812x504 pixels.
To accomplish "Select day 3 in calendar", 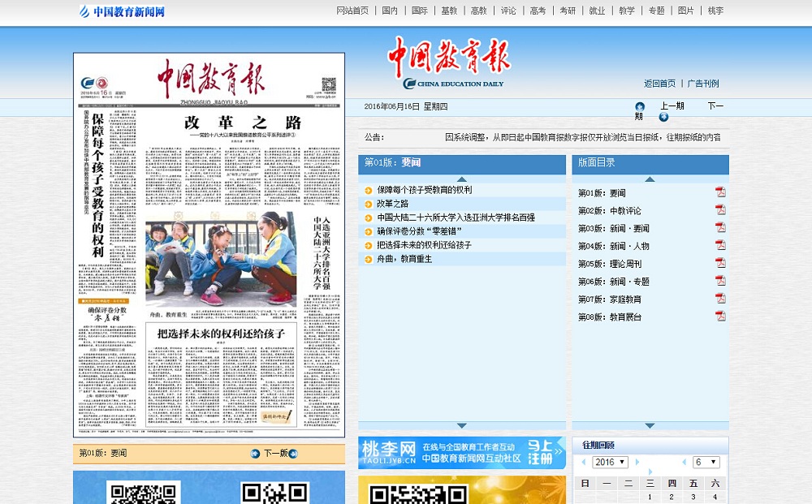I will 693,497.
